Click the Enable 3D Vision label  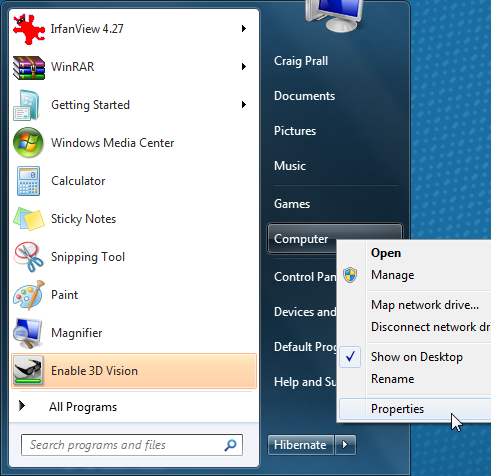[x=94, y=371]
